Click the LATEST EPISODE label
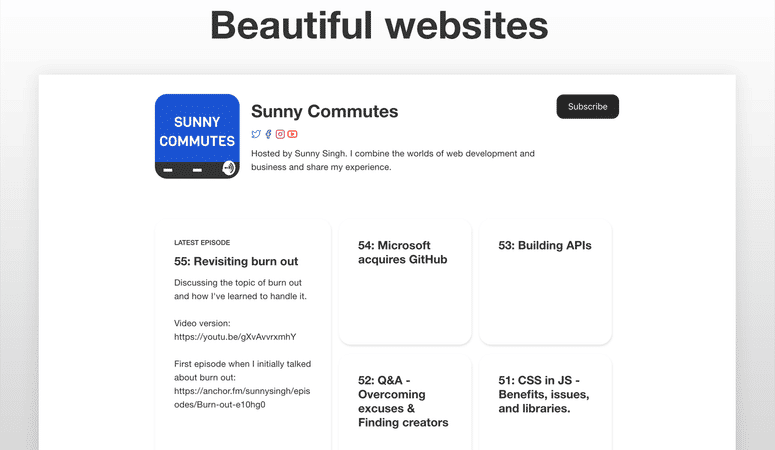 202,242
